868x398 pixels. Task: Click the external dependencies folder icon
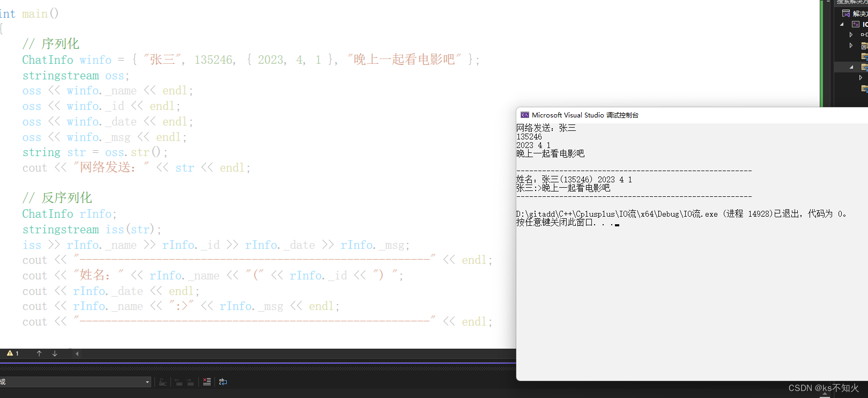(864, 46)
